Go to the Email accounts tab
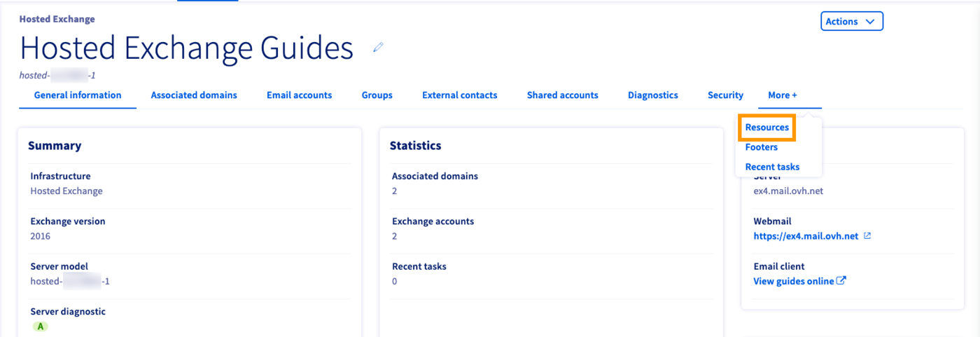 299,95
